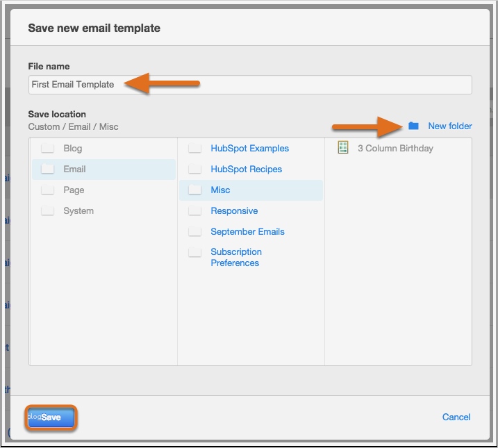The image size is (498, 448).
Task: Click the HubSpot Recipes folder icon
Action: pyautogui.click(x=195, y=169)
